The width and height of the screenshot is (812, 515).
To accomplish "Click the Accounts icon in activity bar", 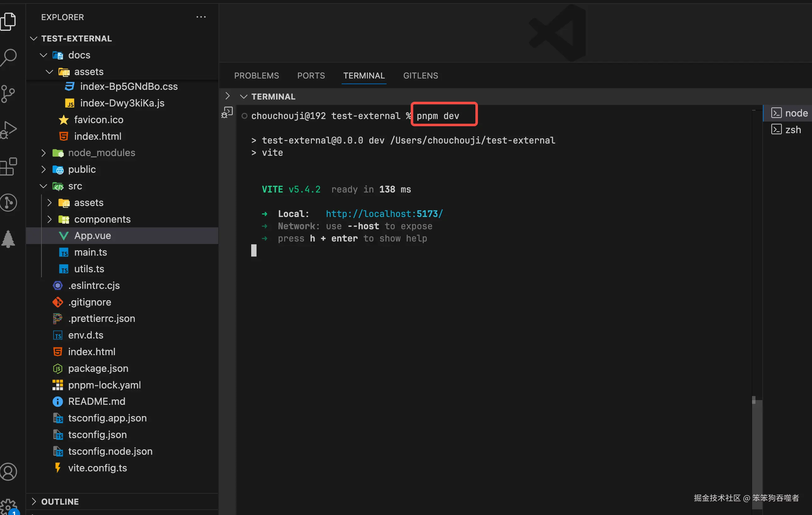I will click(9, 471).
